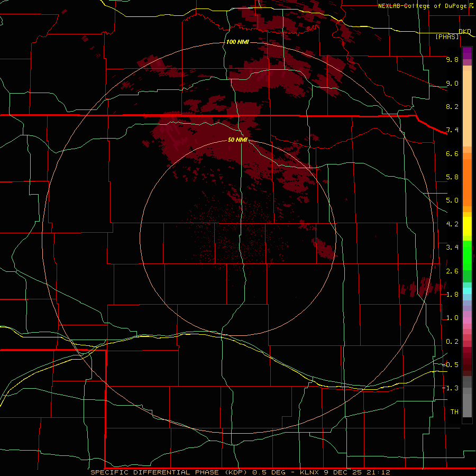This screenshot has width=476, height=476.
Task: Click the -1.3 scale value
Action: [x=451, y=388]
